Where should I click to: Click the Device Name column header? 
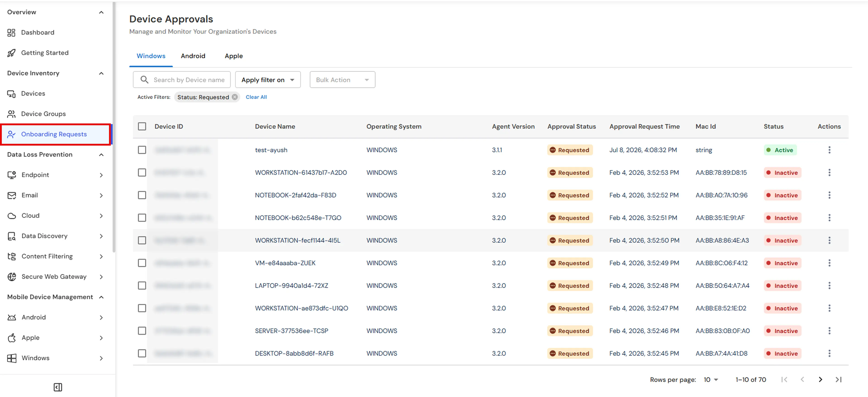pyautogui.click(x=275, y=126)
